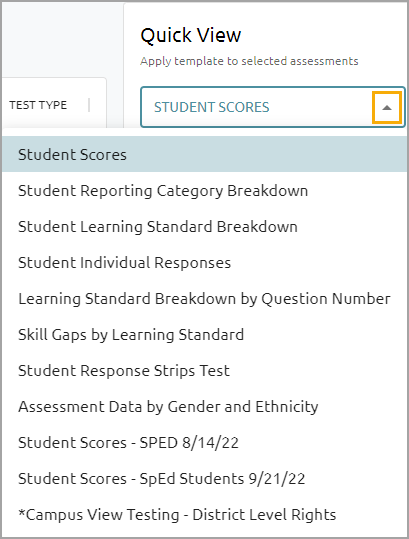Screen dimensions: 409x539
Task: Click the TEST TYPE column header
Action: click(38, 105)
